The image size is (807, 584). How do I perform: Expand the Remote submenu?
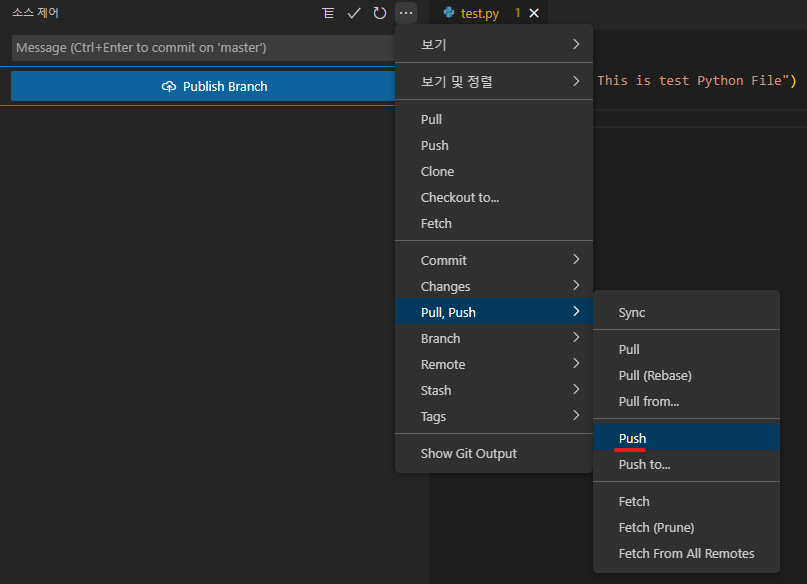494,364
